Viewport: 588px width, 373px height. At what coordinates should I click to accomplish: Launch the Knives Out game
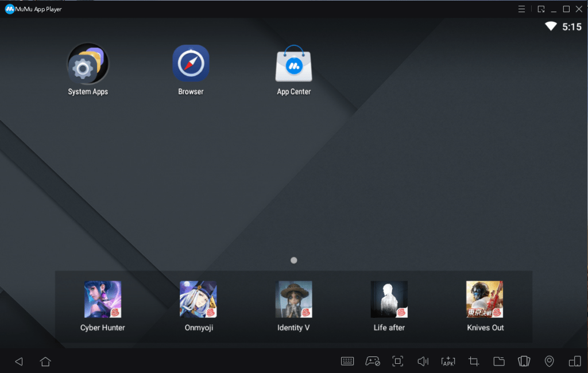pyautogui.click(x=485, y=299)
